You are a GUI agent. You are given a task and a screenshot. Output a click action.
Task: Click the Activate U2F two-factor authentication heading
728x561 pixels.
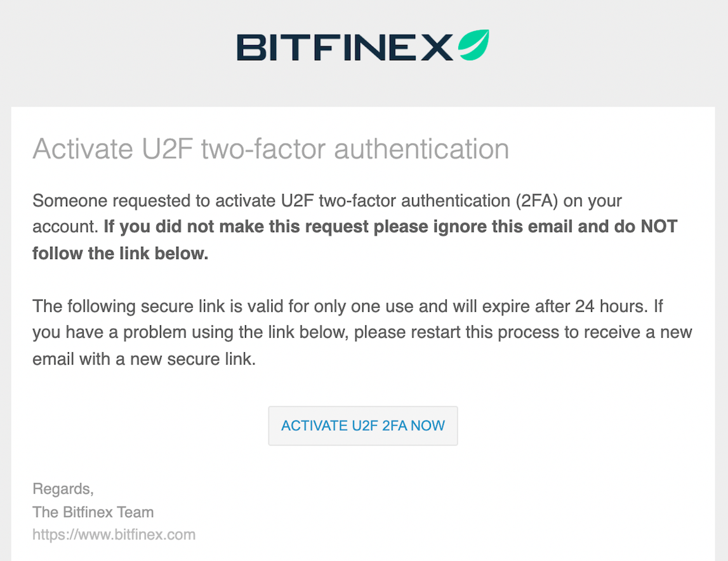(x=270, y=149)
